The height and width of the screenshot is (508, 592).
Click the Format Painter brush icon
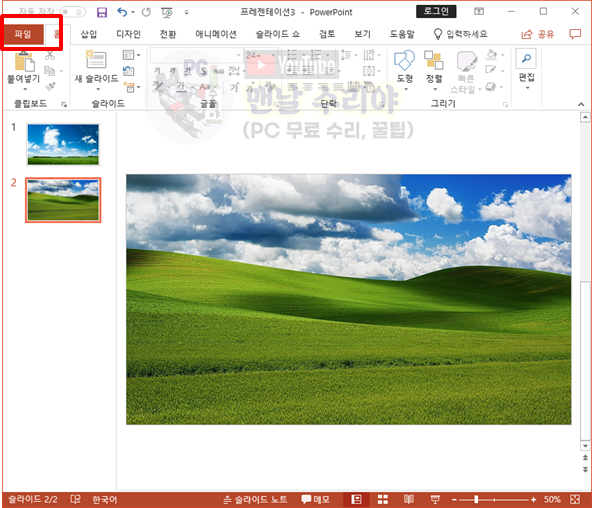(x=50, y=86)
